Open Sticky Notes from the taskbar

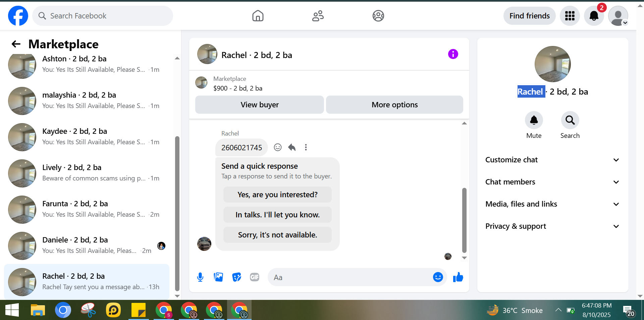pyautogui.click(x=138, y=310)
